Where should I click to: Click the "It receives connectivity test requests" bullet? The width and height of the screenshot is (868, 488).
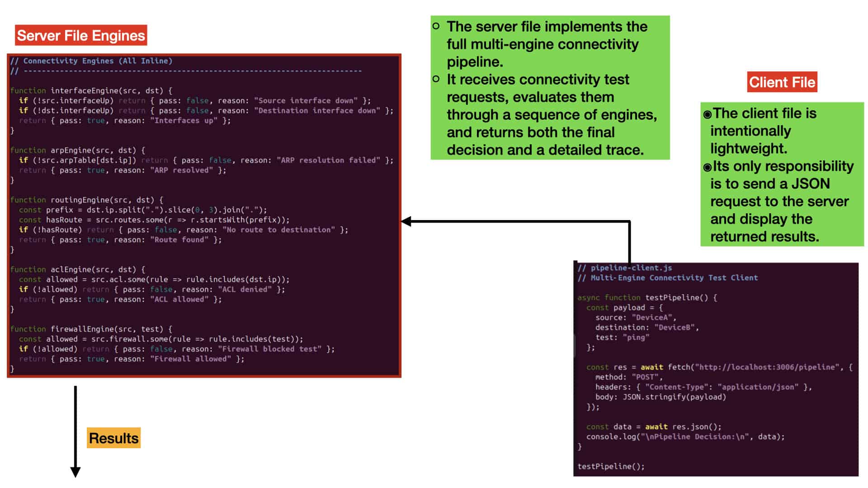(x=552, y=115)
